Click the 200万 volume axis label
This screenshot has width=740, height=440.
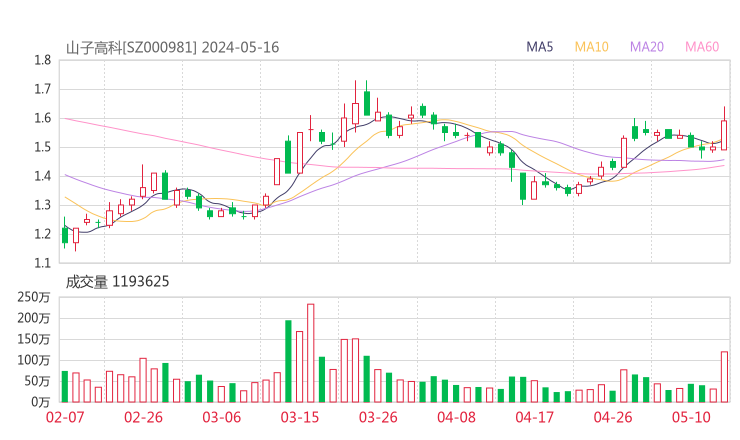pyautogui.click(x=34, y=318)
